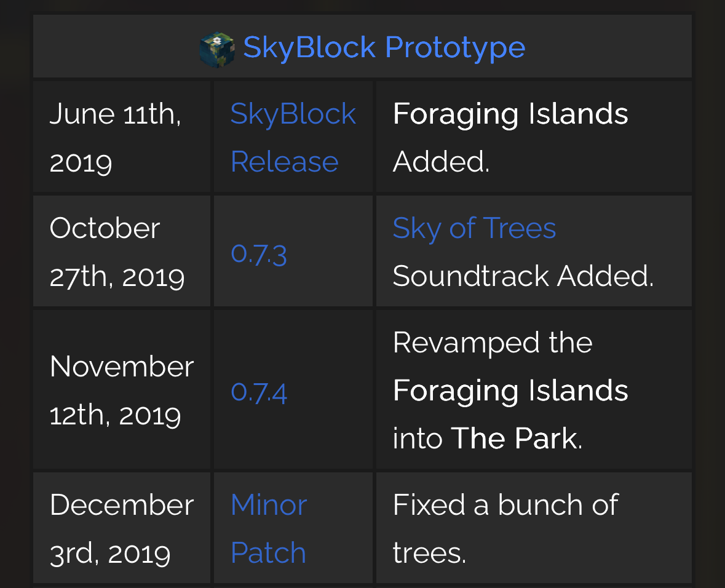Click the October 27th, 2019 date cell
This screenshot has height=588, width=725.
tap(122, 251)
